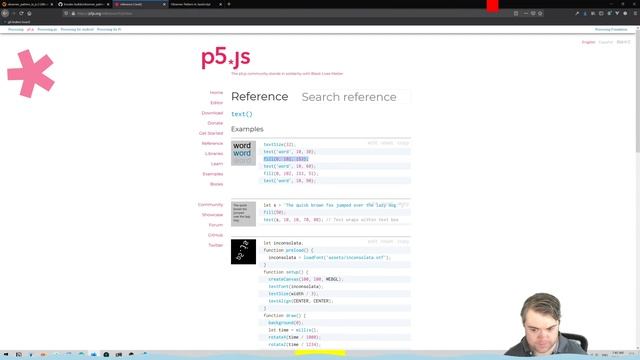Open the Twitter sidebar link
The image size is (640, 360).
pos(216,245)
